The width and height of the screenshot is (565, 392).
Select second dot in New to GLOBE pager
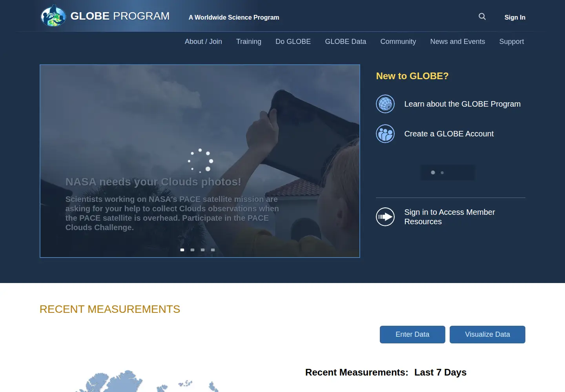pyautogui.click(x=442, y=172)
